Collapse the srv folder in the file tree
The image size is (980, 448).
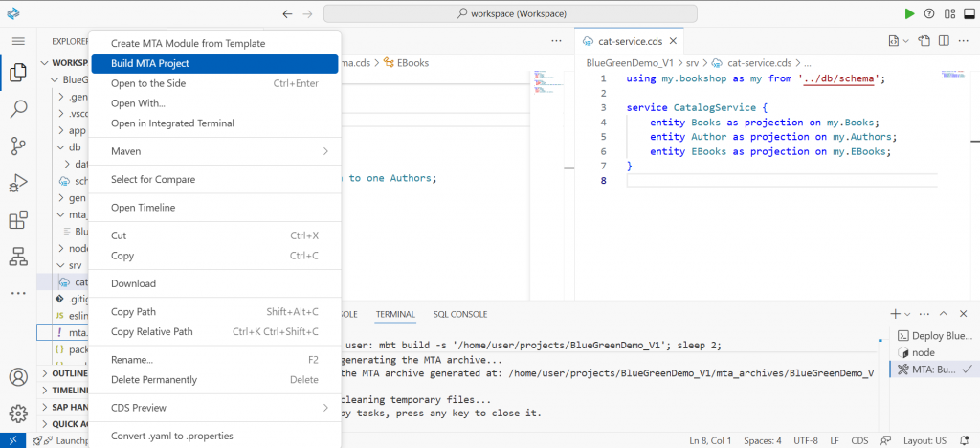(x=63, y=265)
